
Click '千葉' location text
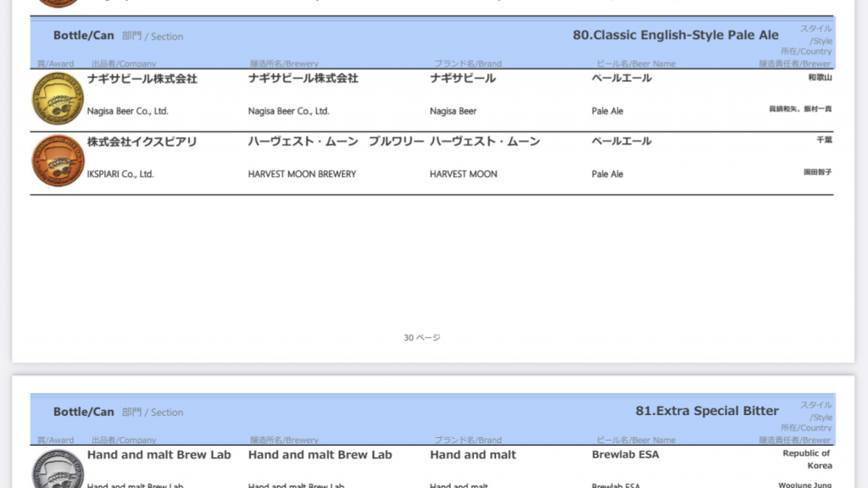tap(824, 140)
